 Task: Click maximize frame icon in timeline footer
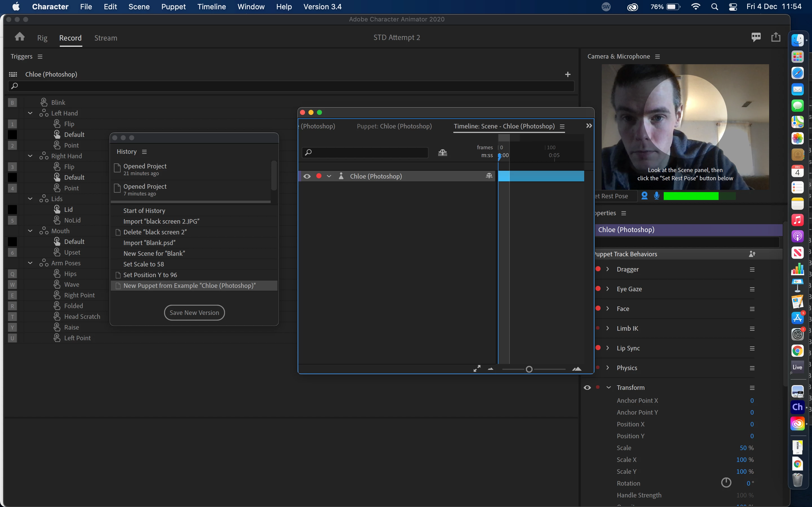coord(477,369)
